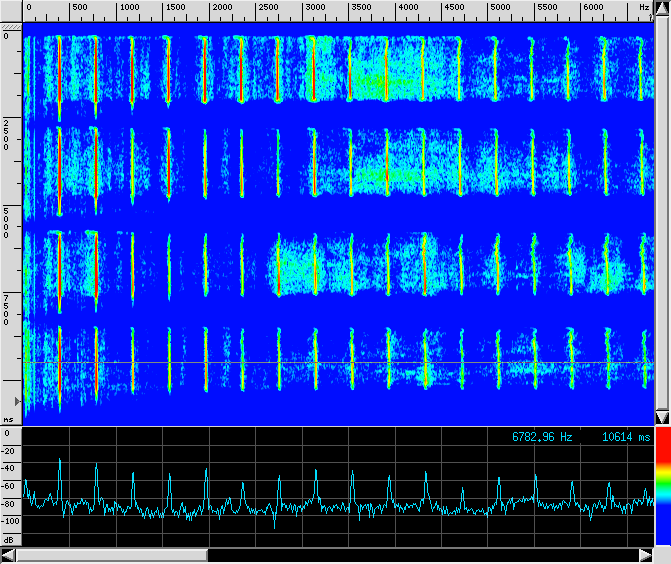Click the 3000 mark on frequency ruler
This screenshot has width=671, height=564.
click(x=315, y=8)
